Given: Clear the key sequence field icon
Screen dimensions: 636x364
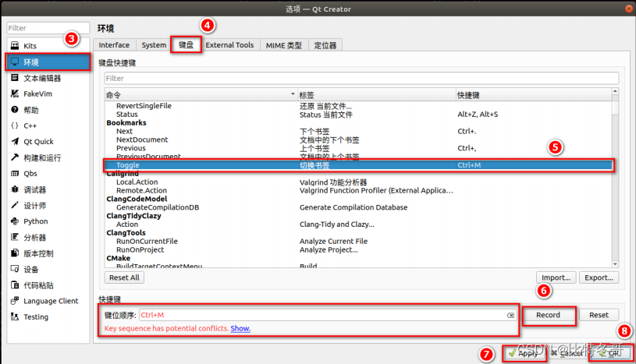Looking at the screenshot, I should point(510,316).
